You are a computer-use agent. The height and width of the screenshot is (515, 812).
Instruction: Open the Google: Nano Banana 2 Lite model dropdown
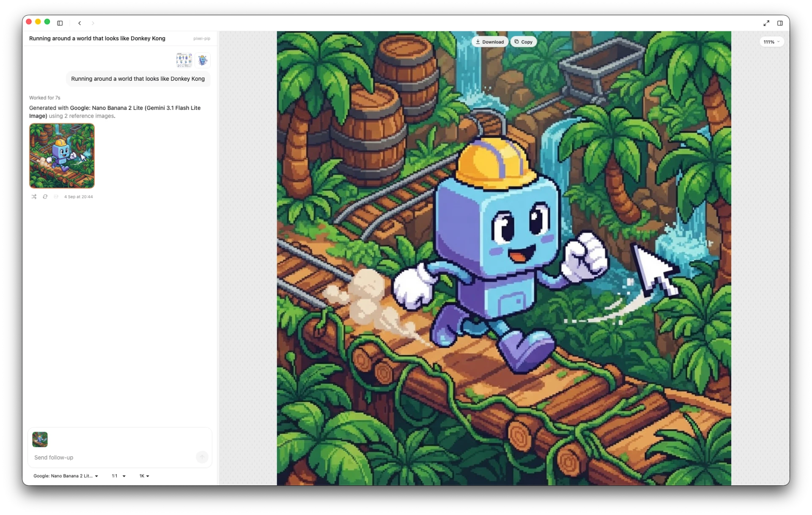click(x=66, y=476)
